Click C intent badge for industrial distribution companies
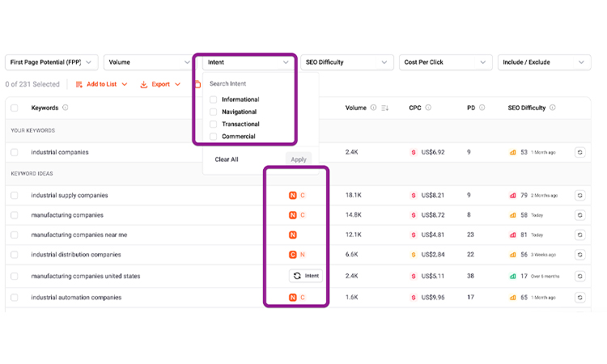The height and width of the screenshot is (364, 607). coord(293,255)
